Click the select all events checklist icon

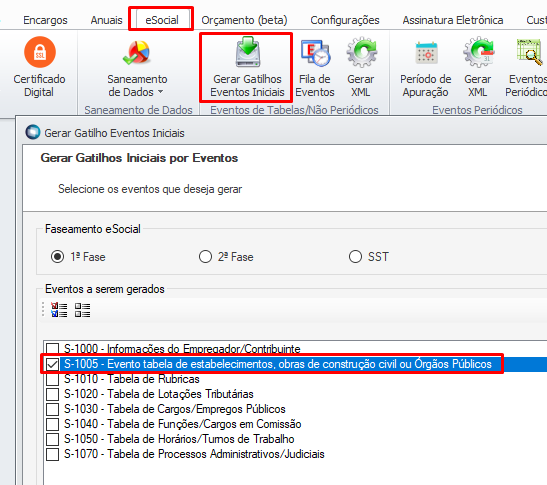tap(59, 310)
